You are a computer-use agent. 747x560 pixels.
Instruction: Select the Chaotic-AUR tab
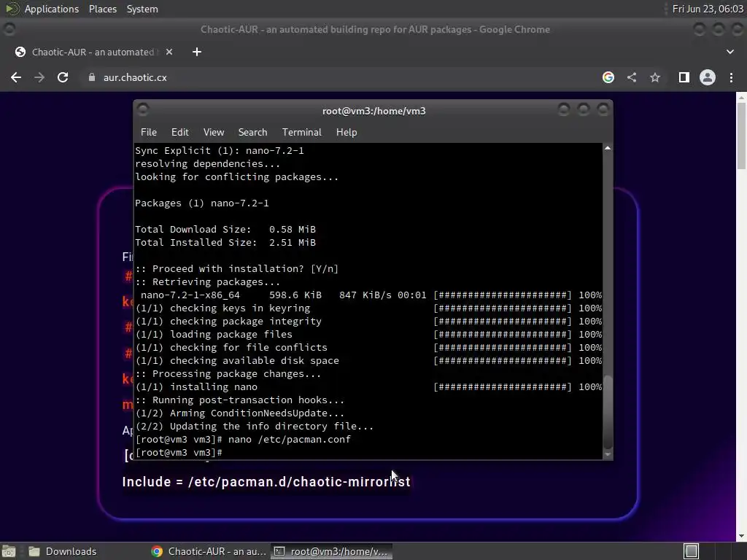93,52
